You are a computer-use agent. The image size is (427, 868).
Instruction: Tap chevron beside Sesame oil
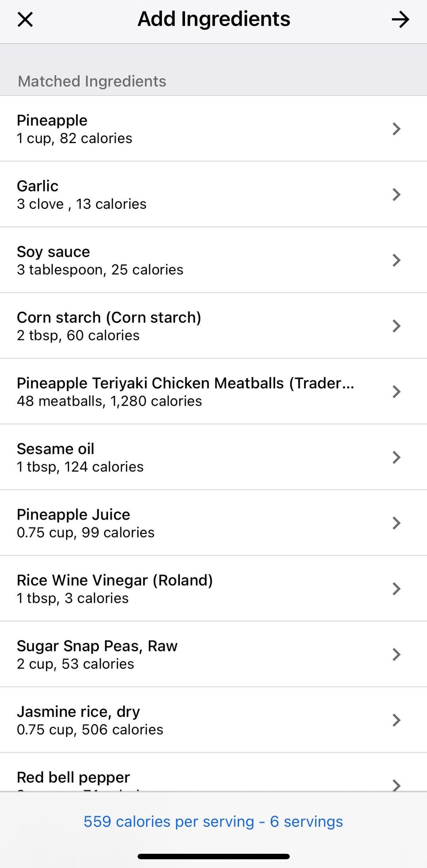396,457
